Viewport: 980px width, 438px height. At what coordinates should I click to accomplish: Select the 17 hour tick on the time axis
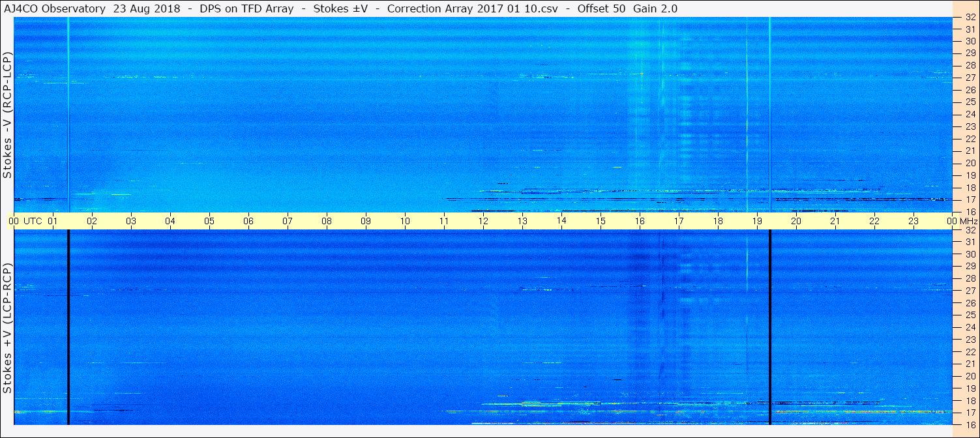(679, 221)
